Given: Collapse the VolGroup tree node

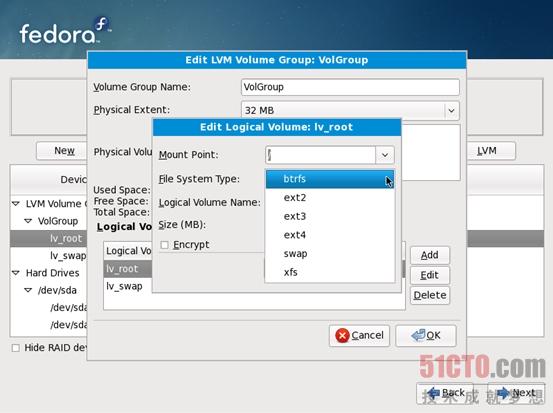Looking at the screenshot, I should click(x=28, y=221).
